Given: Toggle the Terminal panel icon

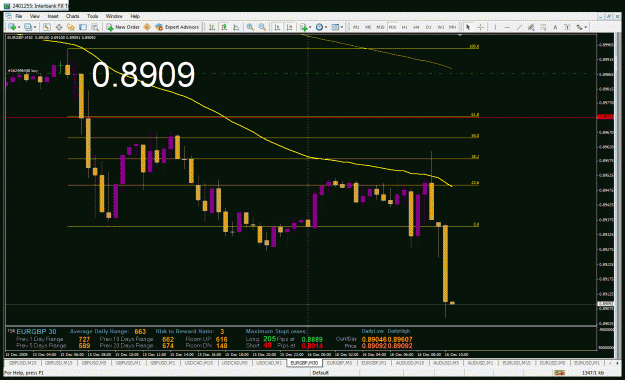Looking at the screenshot, I should coord(83,27).
